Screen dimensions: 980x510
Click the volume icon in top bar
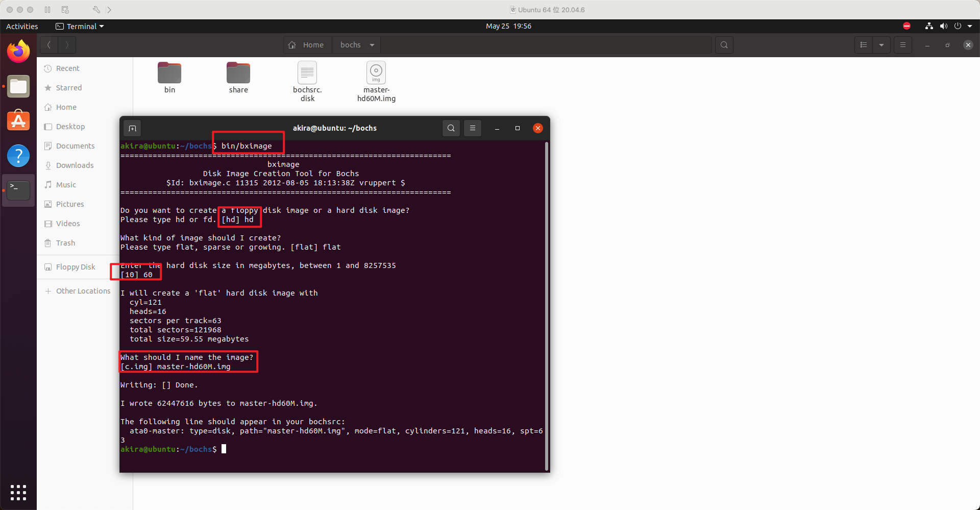pos(943,26)
